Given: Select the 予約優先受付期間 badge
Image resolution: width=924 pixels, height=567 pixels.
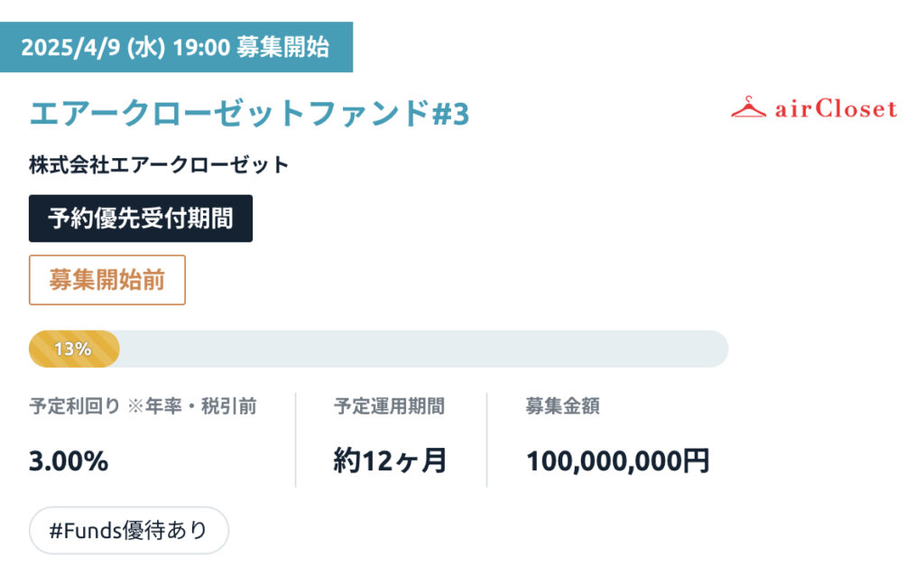Looking at the screenshot, I should pyautogui.click(x=141, y=218).
